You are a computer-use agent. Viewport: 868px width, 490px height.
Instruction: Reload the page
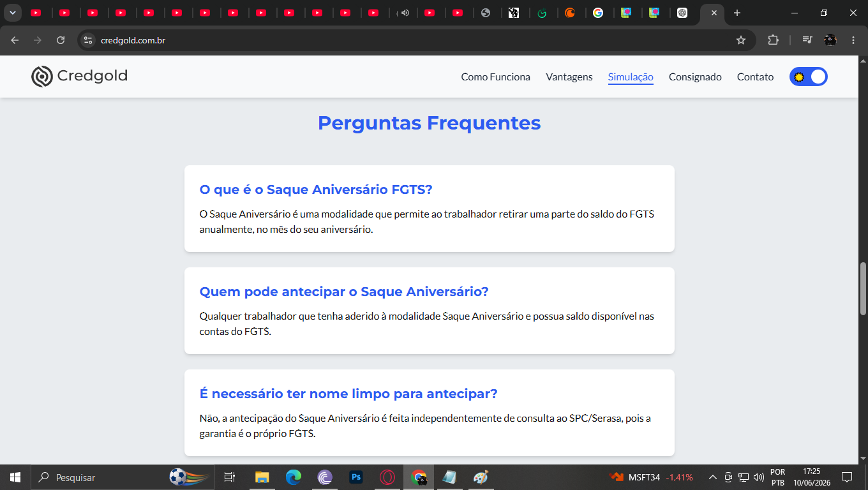click(61, 40)
